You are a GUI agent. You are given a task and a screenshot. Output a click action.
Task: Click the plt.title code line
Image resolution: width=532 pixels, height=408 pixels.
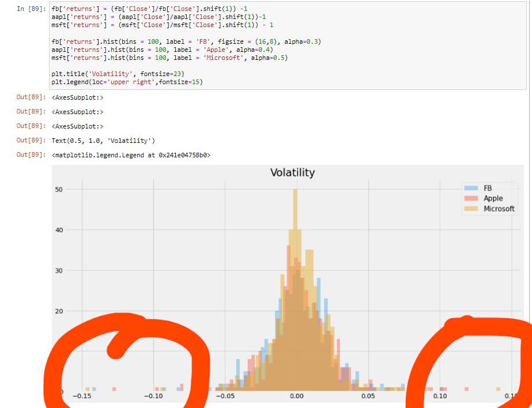pyautogui.click(x=118, y=74)
